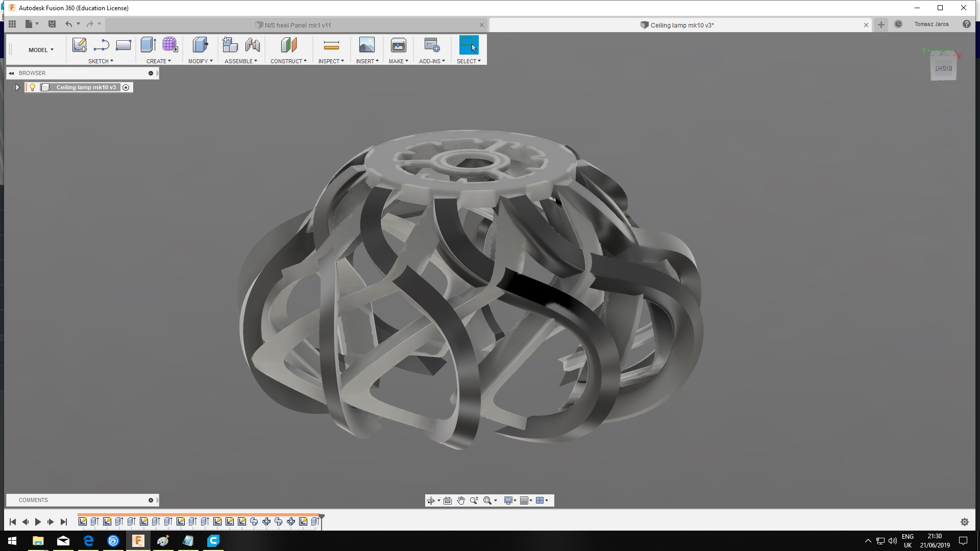Collapse the Browser panel using the circle button
Viewport: 980px width, 551px height.
pos(151,73)
